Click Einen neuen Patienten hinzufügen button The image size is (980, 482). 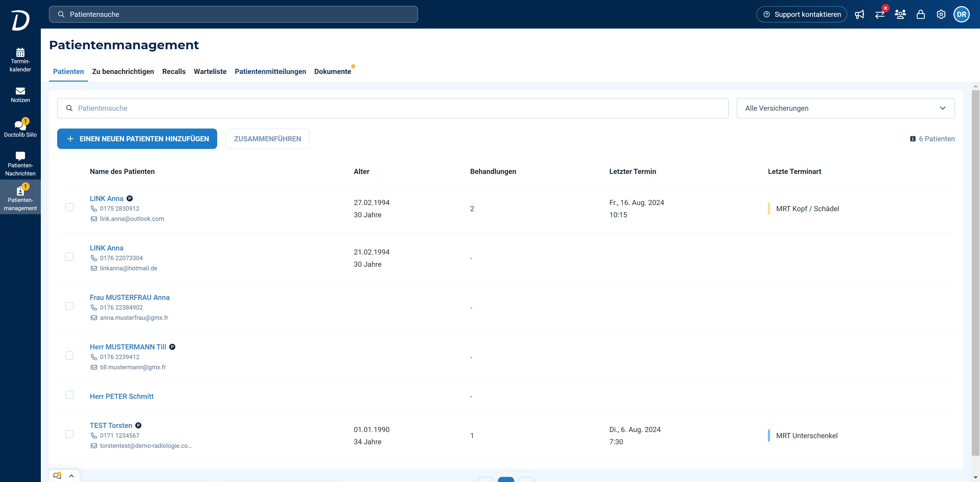click(x=137, y=139)
